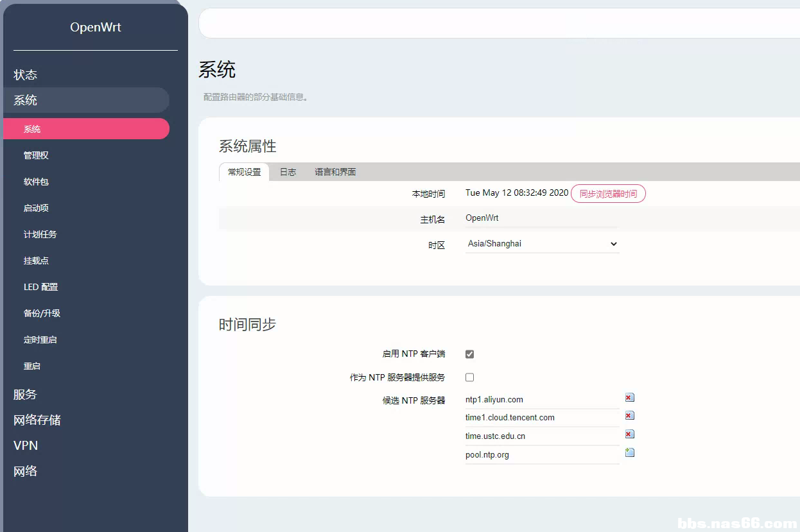The width and height of the screenshot is (800, 532).
Task: Delete the time.ustc.edu.cn server entry
Action: (629, 434)
